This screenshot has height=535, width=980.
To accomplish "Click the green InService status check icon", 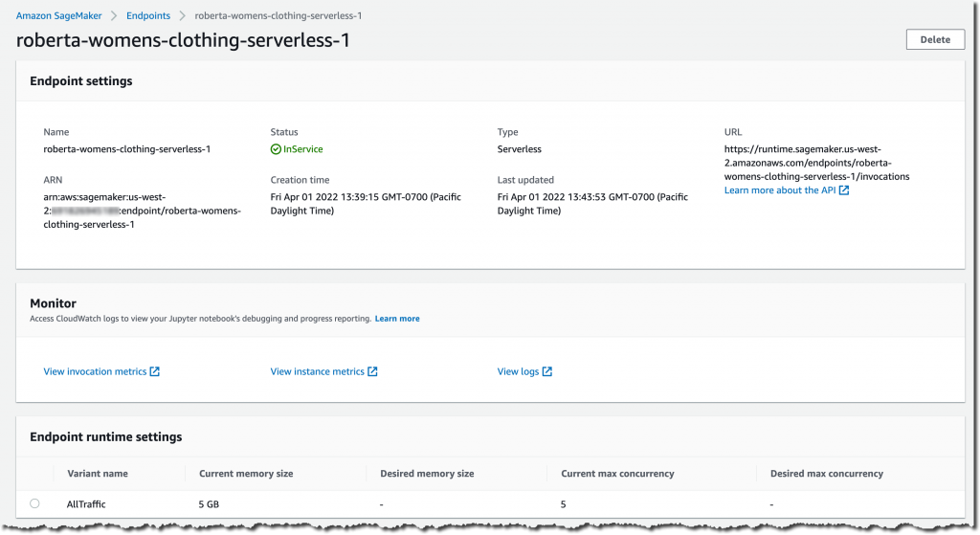I will (x=276, y=149).
